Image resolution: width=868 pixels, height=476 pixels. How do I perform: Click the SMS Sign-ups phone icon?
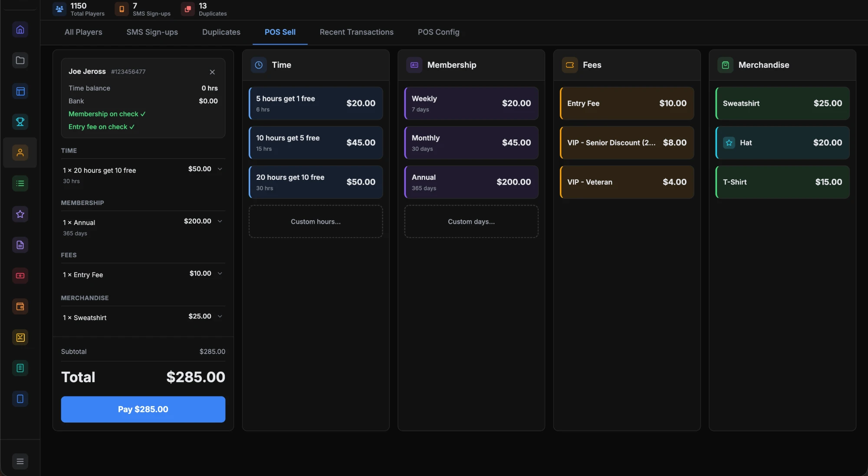pos(122,9)
